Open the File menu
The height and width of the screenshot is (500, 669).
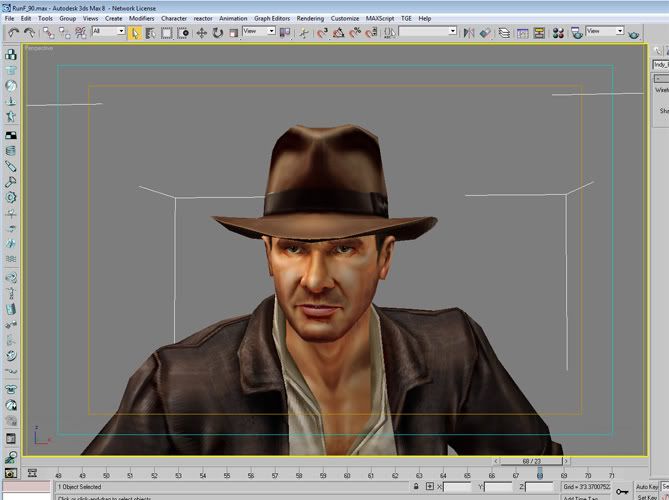(x=9, y=18)
